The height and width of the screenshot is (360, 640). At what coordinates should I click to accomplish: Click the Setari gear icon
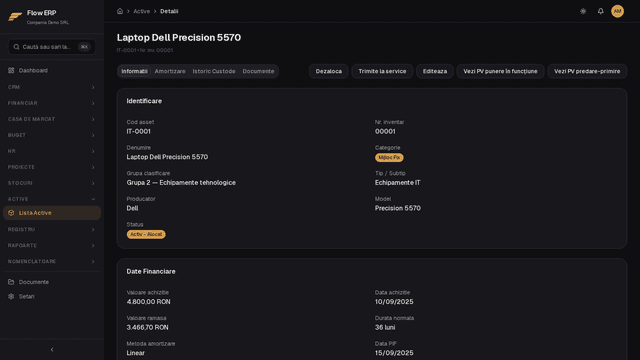[x=11, y=296]
